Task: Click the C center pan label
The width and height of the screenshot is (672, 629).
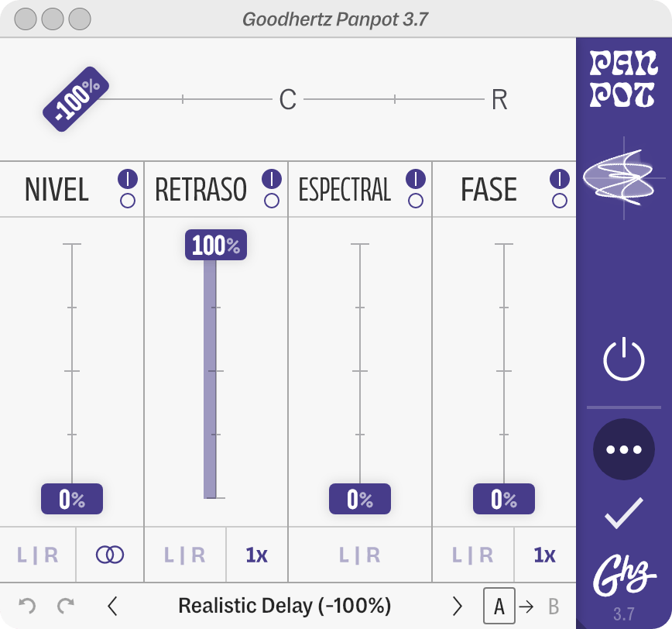Action: pyautogui.click(x=288, y=100)
